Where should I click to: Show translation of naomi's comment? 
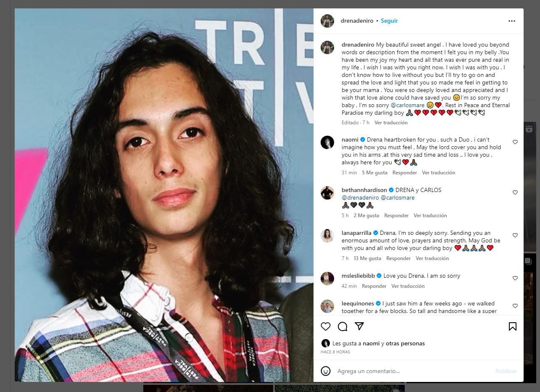[438, 173]
